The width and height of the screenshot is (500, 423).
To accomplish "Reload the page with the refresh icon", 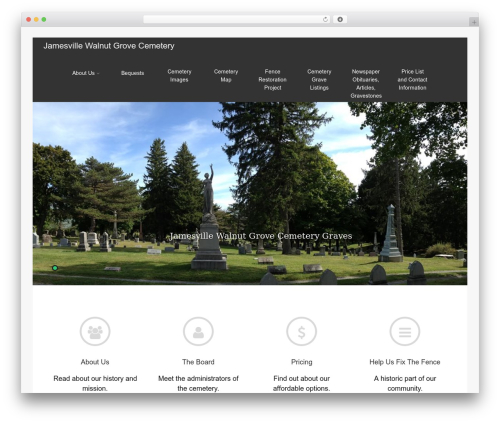I will pos(325,19).
